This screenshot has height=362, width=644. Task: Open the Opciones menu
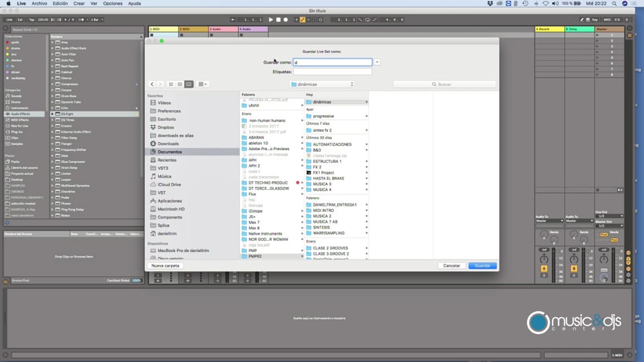click(x=113, y=3)
